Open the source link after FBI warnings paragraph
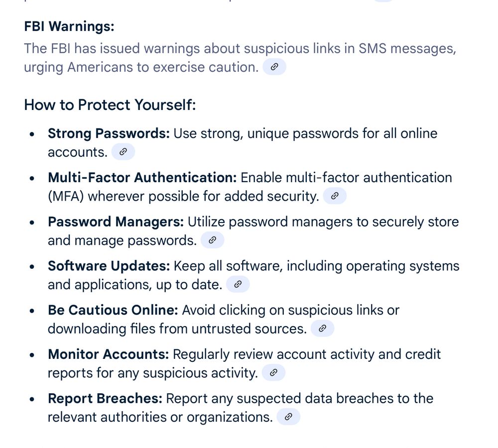This screenshot has width=498, height=448. (x=274, y=67)
